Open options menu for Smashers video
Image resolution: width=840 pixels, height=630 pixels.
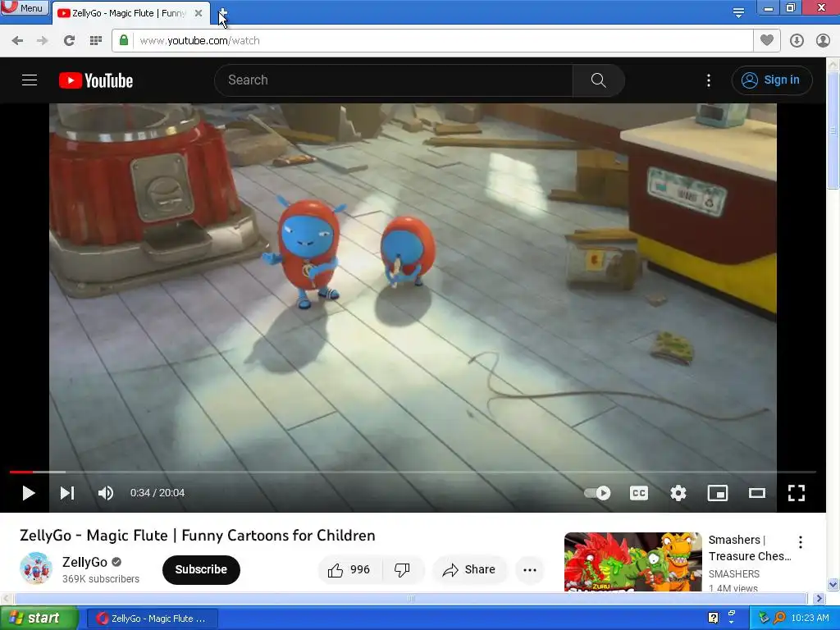click(801, 542)
